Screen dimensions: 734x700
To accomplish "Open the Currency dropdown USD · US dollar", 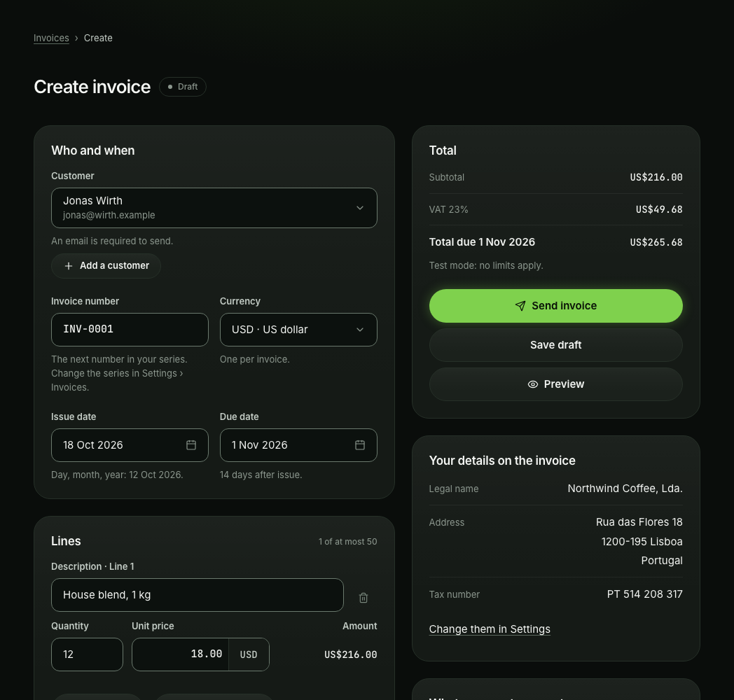I will pos(298,330).
